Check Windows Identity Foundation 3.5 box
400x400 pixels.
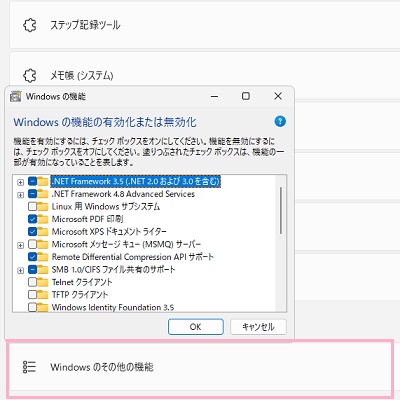(32, 307)
